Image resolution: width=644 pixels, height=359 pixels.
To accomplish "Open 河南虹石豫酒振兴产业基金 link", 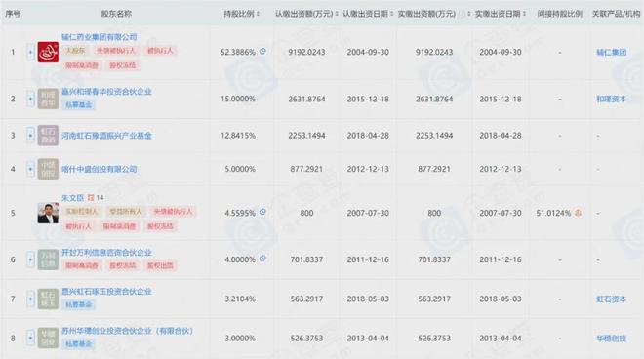I will pyautogui.click(x=106, y=136).
